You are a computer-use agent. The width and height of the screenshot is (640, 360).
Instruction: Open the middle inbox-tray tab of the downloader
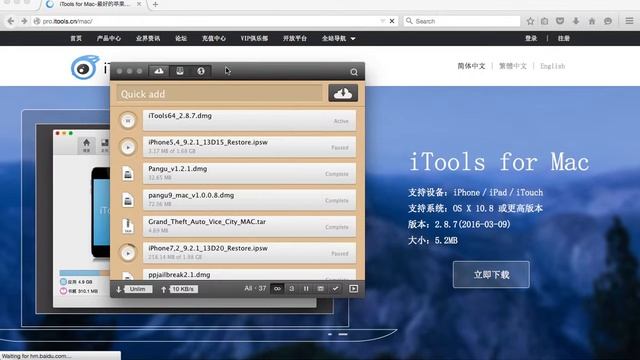click(180, 71)
